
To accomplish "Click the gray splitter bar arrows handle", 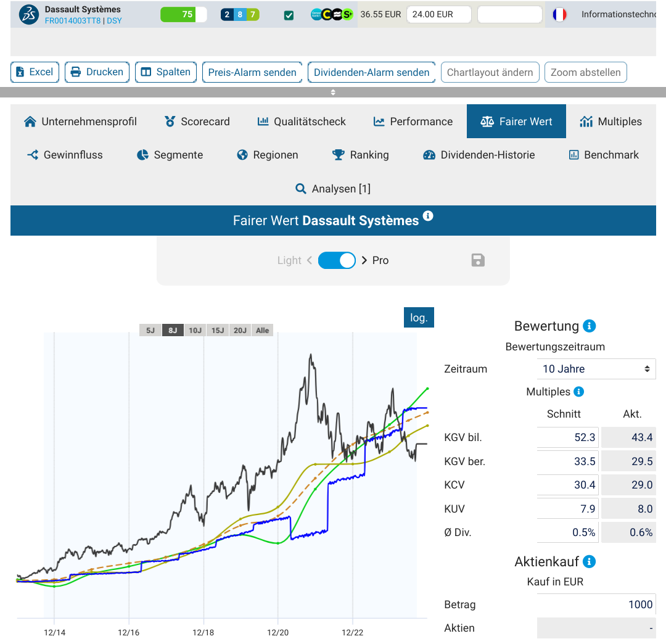I will click(x=333, y=92).
